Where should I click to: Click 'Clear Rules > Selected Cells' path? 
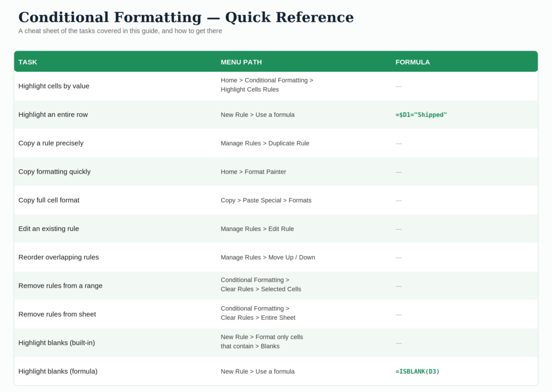pyautogui.click(x=261, y=289)
